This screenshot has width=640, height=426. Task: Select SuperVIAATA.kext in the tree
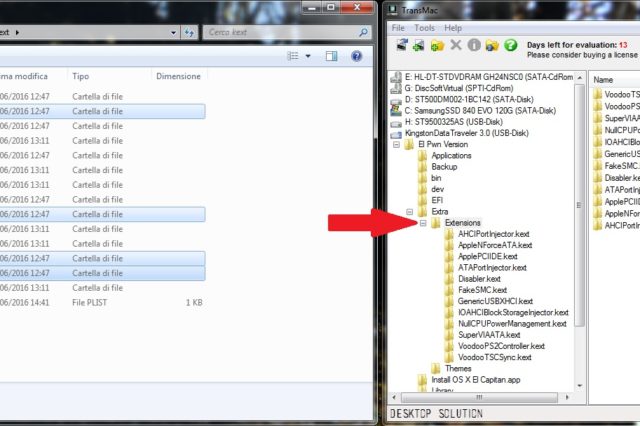coord(489,335)
